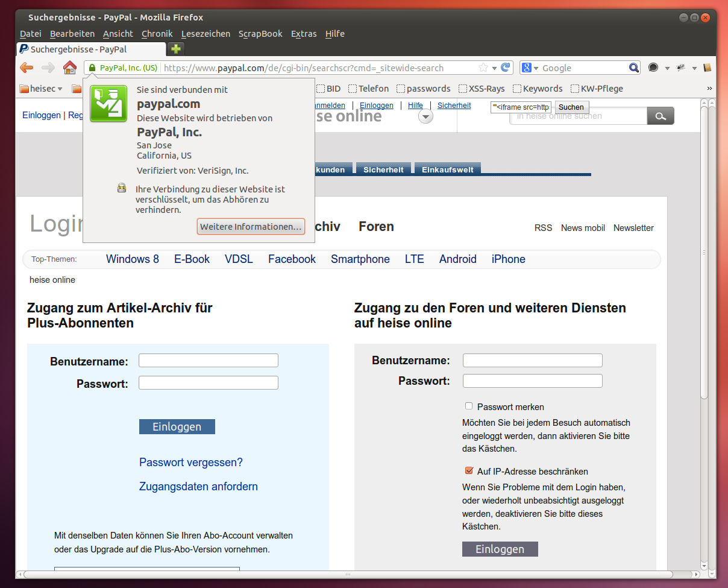Open the URL history dropdown arrow
Viewport: 728px width, 588px height.
495,68
